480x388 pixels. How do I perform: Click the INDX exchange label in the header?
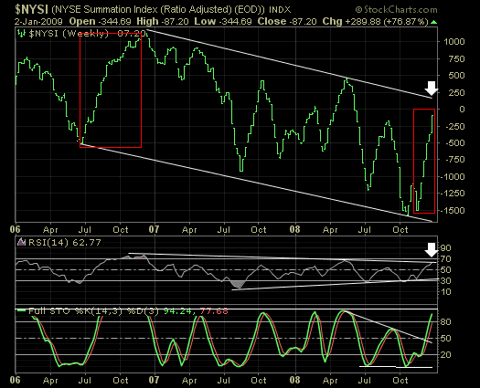pyautogui.click(x=280, y=10)
